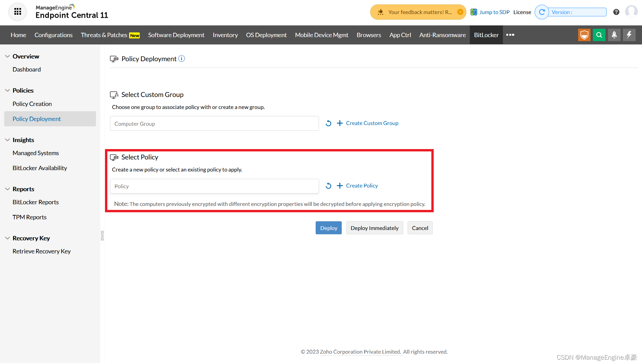
Task: Open the Anti-Ransomware tab
Action: [443, 35]
